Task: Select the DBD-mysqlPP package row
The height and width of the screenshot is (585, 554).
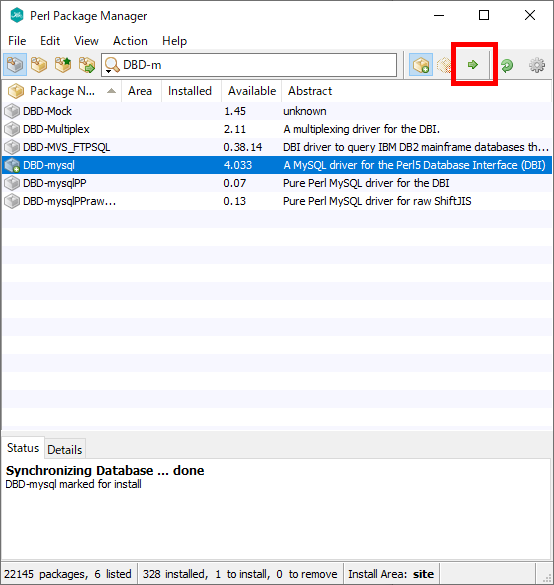Action: pos(277,183)
